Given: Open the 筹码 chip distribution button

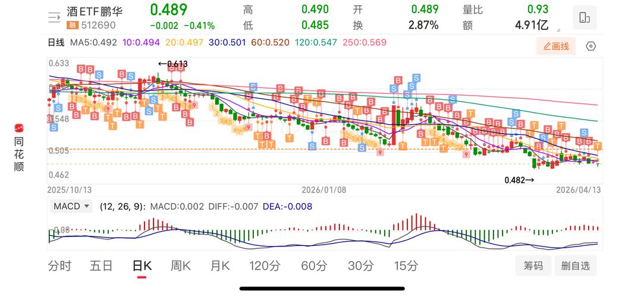Looking at the screenshot, I should 533,266.
